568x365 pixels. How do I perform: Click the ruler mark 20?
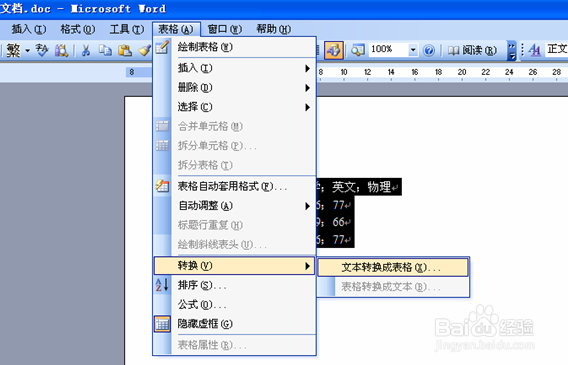pyautogui.click(x=462, y=72)
